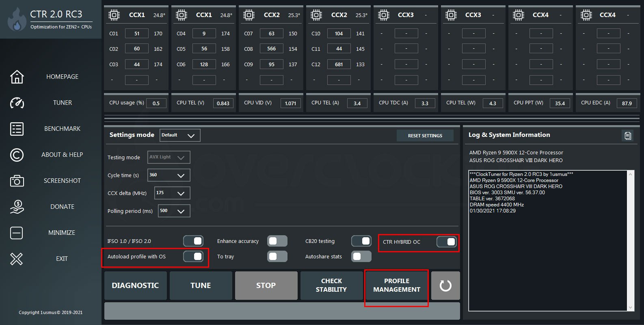Toggle IFSO 1.0 / IFSO 2.0 switch
Image resolution: width=644 pixels, height=325 pixels.
(193, 241)
